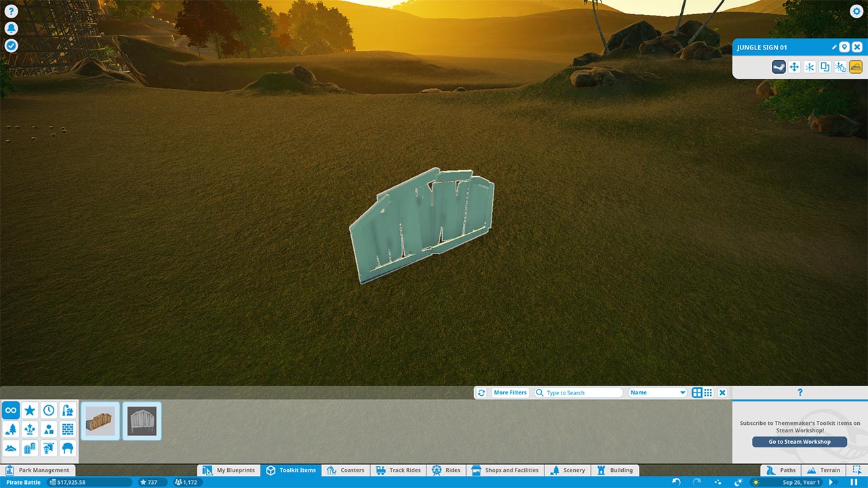Open the objectives checkmark icon
Image resolution: width=868 pixels, height=488 pixels.
point(11,46)
